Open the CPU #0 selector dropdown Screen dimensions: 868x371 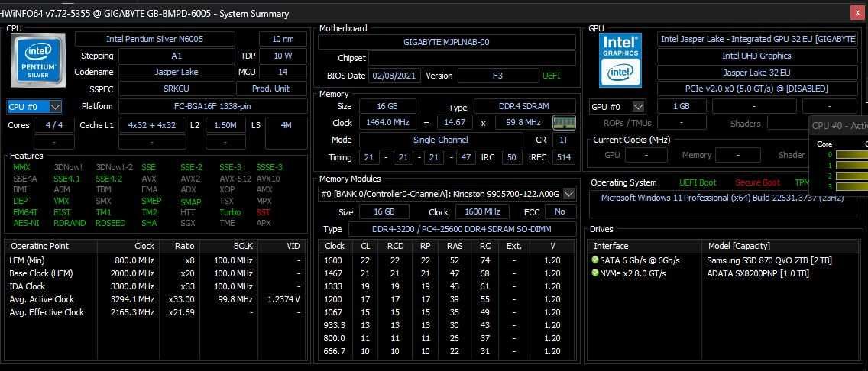pos(34,107)
